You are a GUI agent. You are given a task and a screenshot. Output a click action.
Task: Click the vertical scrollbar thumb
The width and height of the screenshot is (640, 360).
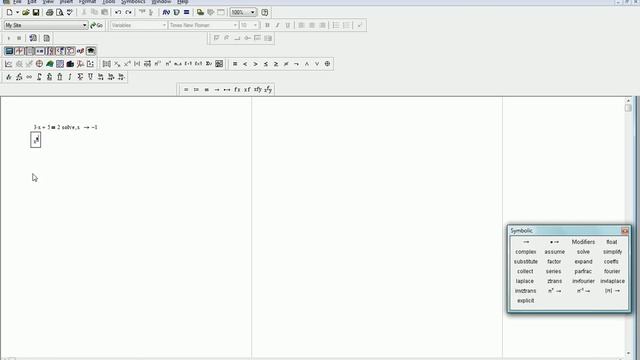[x=628, y=107]
